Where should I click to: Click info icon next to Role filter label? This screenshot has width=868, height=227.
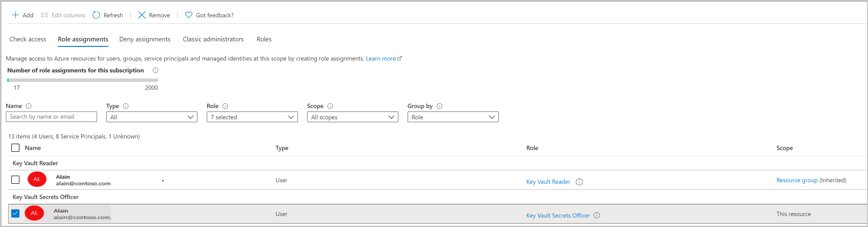pos(226,106)
